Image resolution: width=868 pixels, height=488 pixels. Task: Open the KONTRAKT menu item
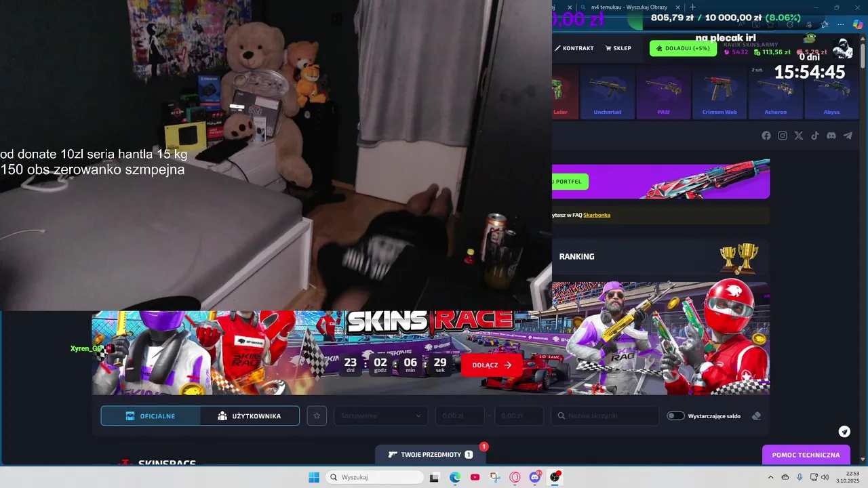click(x=574, y=48)
